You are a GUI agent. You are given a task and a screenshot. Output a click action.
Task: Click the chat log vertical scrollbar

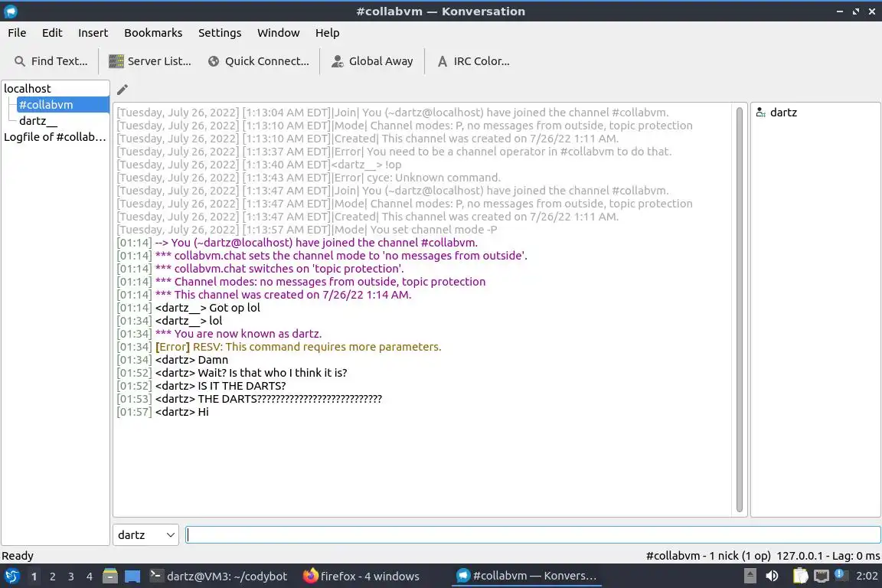(739, 309)
